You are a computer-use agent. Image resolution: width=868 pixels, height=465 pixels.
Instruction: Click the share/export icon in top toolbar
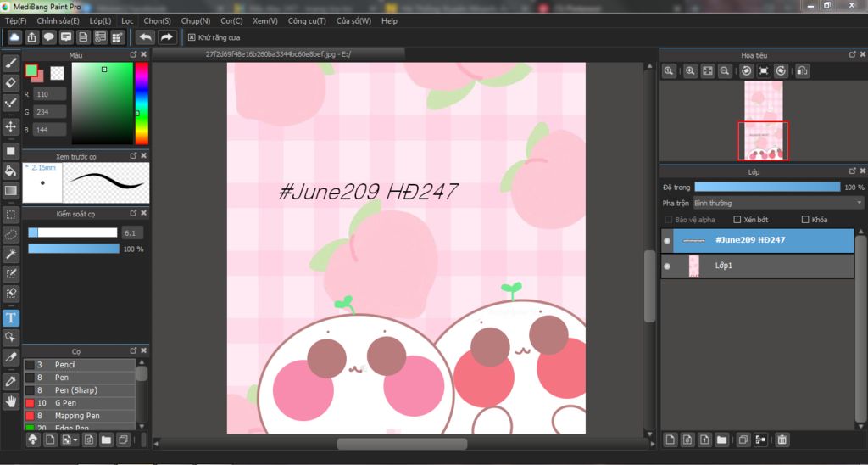coord(32,37)
